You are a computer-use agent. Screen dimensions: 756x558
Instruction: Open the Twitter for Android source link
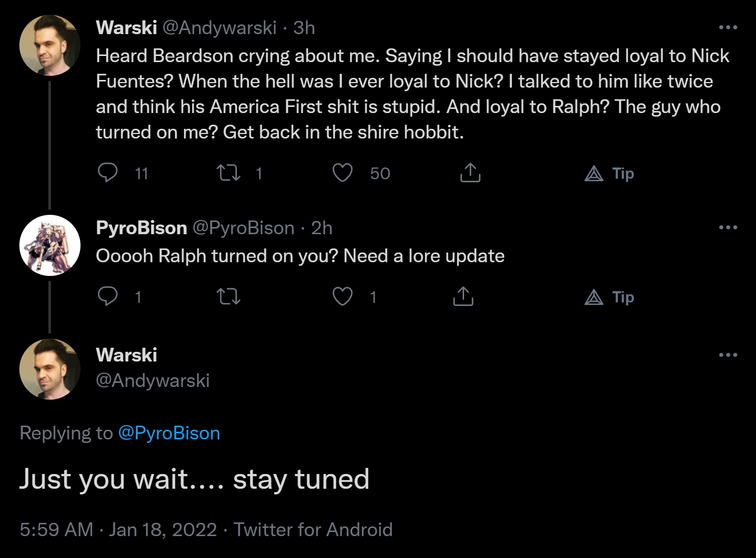(313, 530)
